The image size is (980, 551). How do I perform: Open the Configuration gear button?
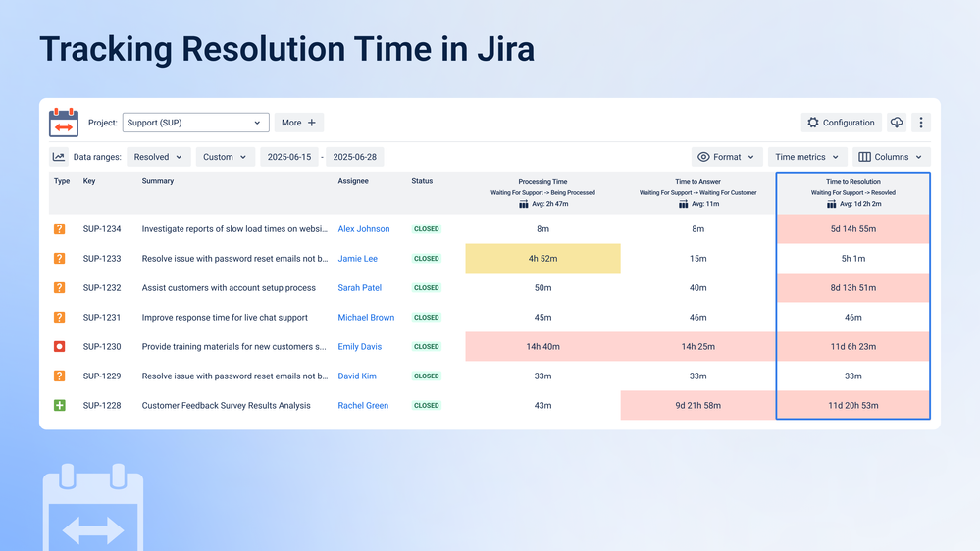click(x=842, y=123)
